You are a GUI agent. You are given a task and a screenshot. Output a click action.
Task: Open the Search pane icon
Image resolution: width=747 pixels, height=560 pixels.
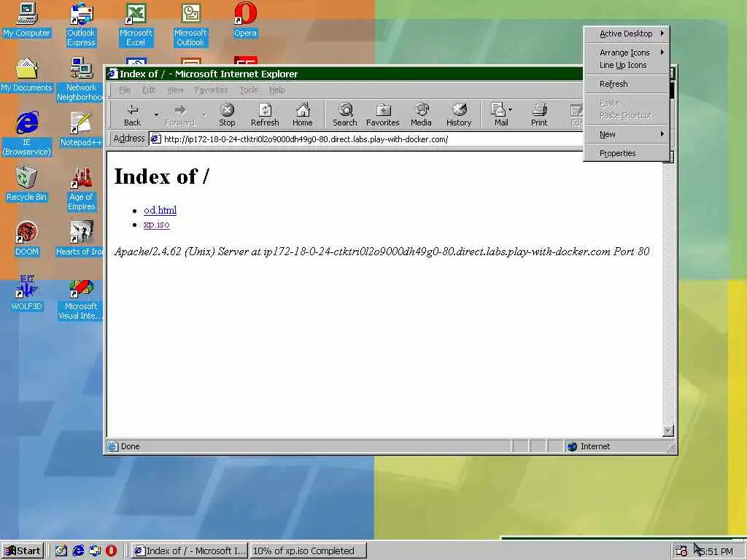point(345,115)
